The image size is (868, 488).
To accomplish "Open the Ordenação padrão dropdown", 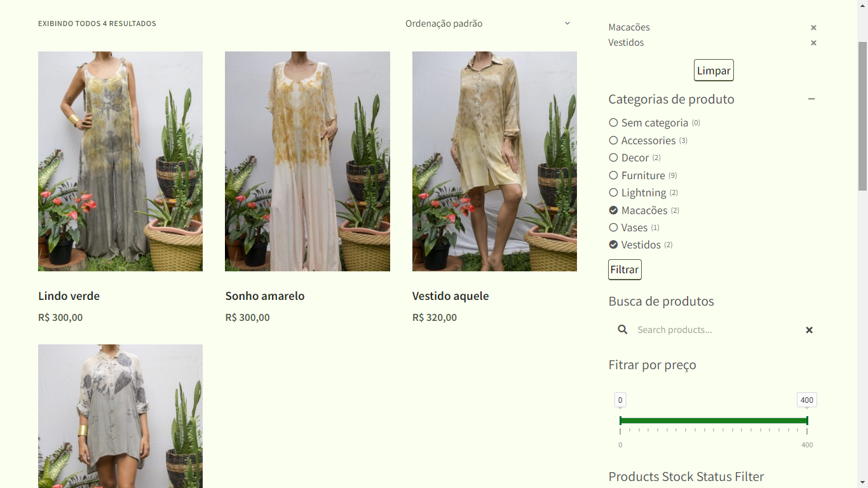I will tap(489, 23).
